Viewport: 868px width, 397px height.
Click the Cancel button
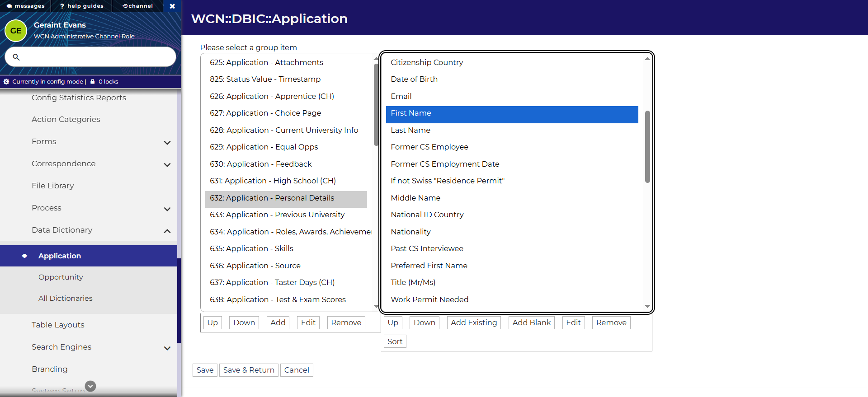297,370
